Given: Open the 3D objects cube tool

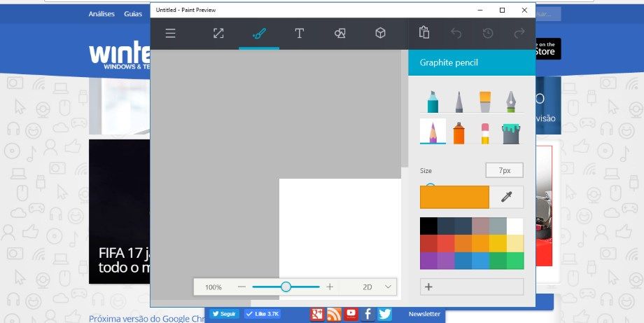Looking at the screenshot, I should pos(379,33).
